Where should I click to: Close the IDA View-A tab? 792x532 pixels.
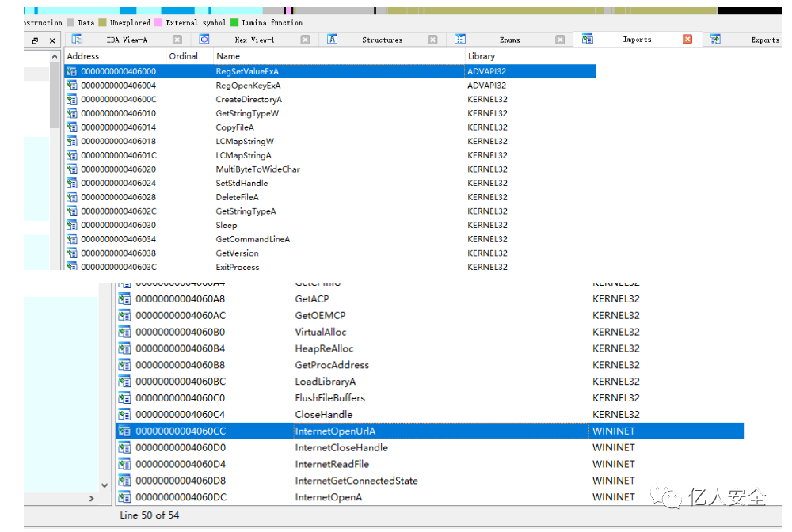(x=177, y=40)
